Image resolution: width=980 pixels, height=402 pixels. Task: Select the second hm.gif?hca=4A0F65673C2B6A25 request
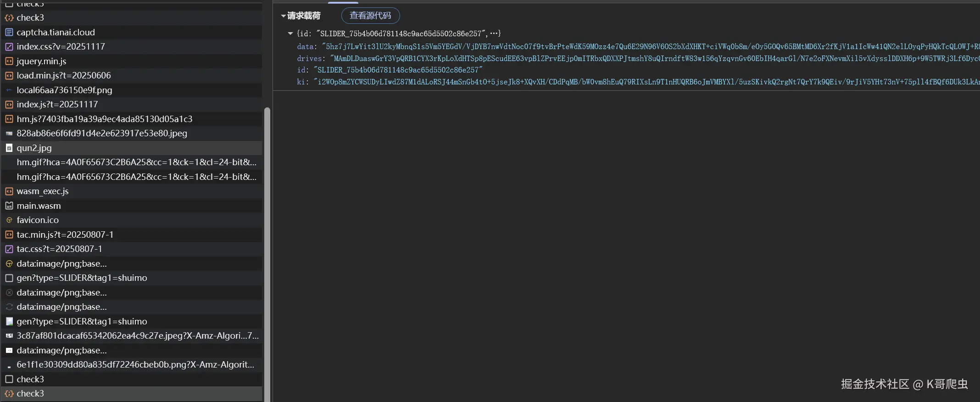tap(131, 177)
